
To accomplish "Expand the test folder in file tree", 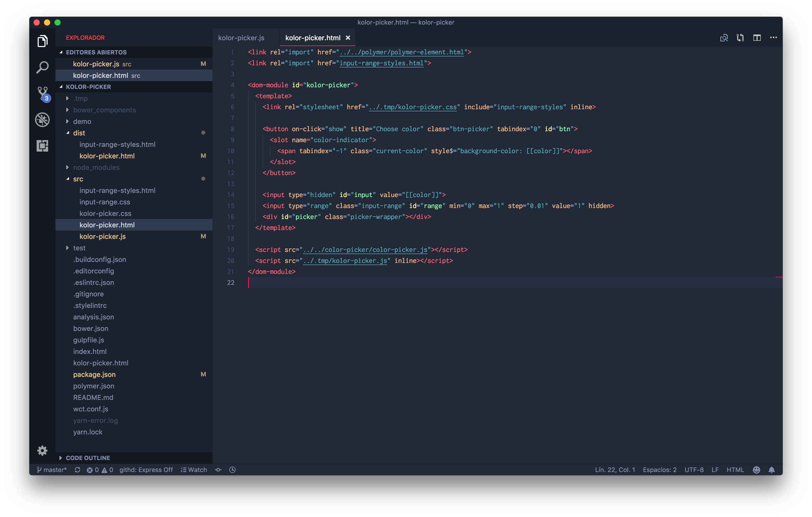I will [67, 248].
